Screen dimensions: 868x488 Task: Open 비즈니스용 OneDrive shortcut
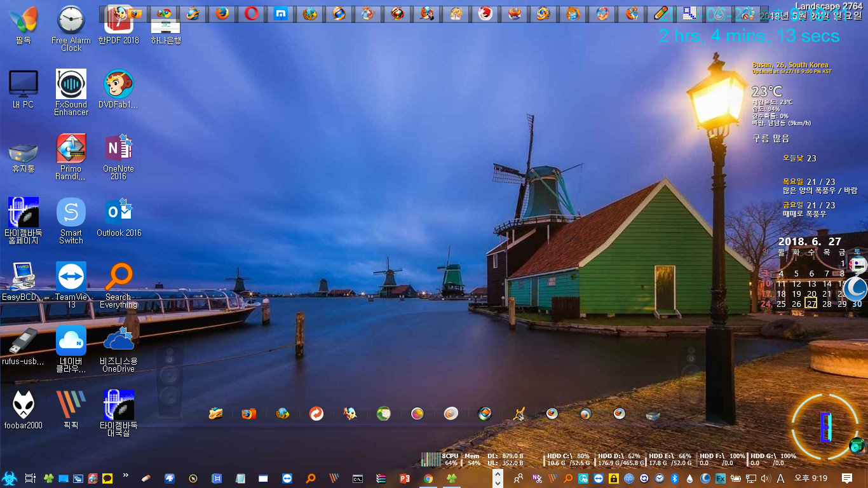click(x=118, y=349)
